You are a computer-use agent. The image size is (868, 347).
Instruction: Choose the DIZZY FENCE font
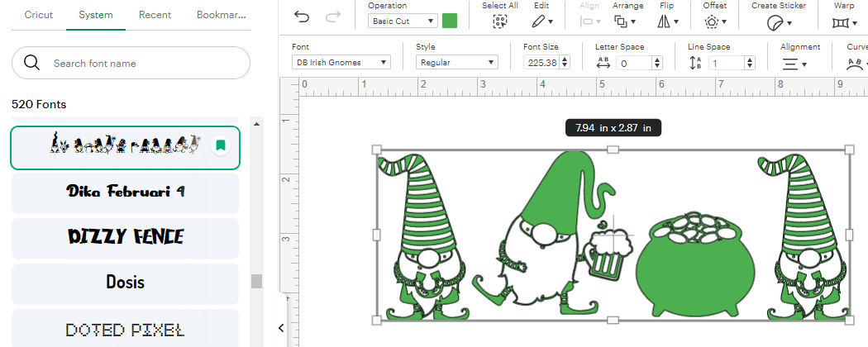125,237
